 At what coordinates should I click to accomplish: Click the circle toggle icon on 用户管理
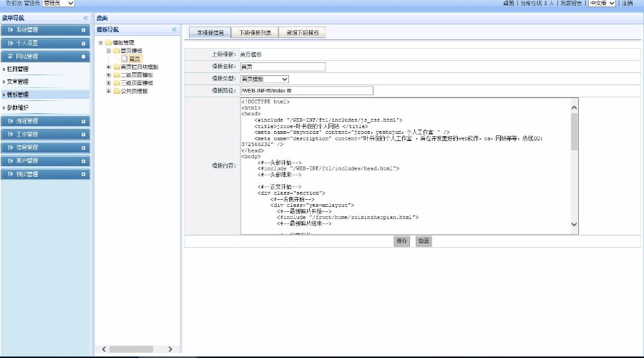(84, 161)
